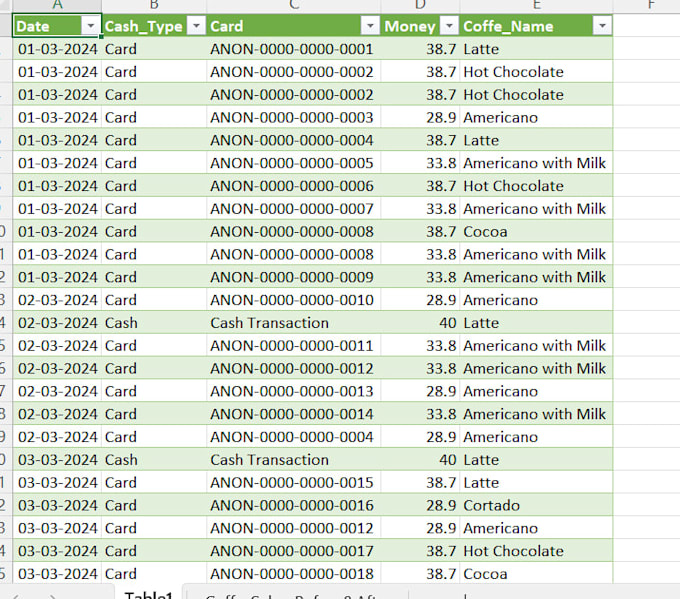Viewport: 680px width, 599px height.
Task: Select the Money header cell
Action: [x=420, y=26]
